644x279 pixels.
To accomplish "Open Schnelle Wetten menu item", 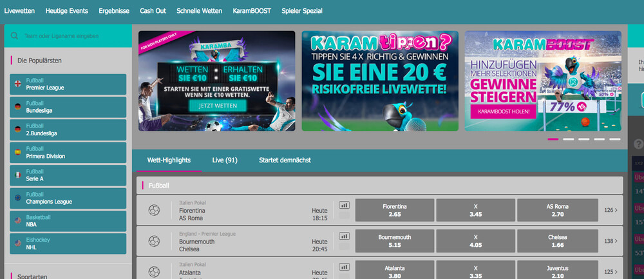I will pyautogui.click(x=199, y=11).
